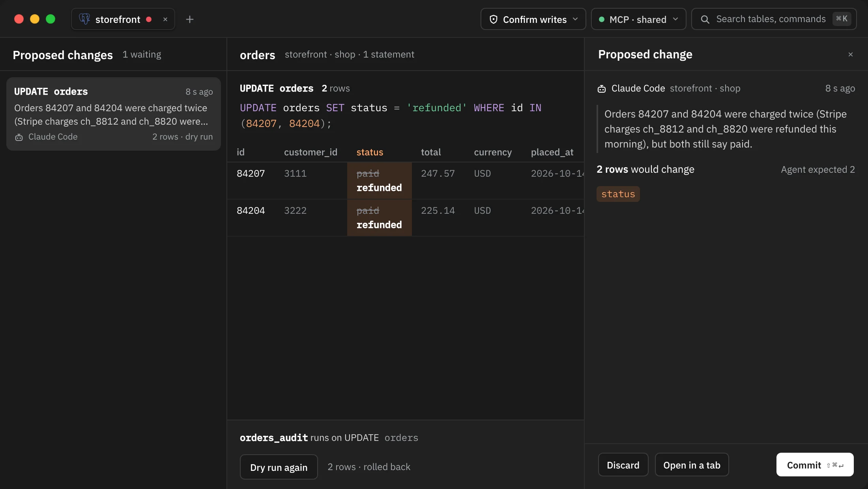This screenshot has width=868, height=489.
Task: Select the row id cell 84204
Action: [251, 211]
